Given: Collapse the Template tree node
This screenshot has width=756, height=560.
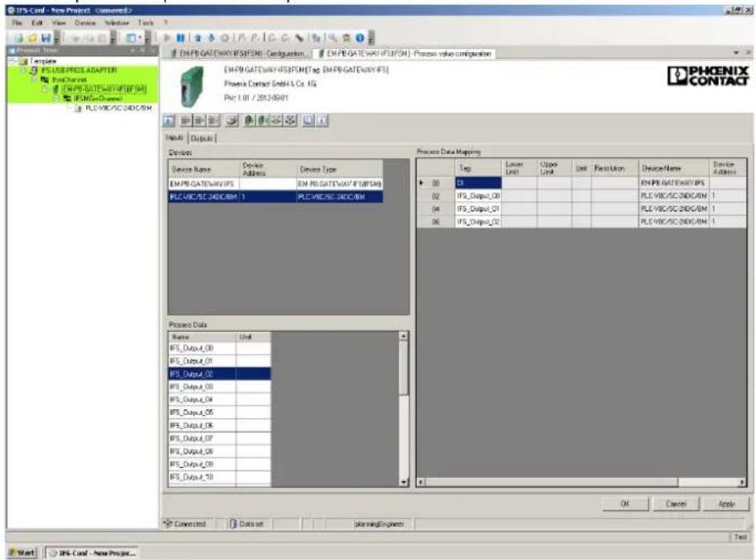Looking at the screenshot, I should pos(13,61).
